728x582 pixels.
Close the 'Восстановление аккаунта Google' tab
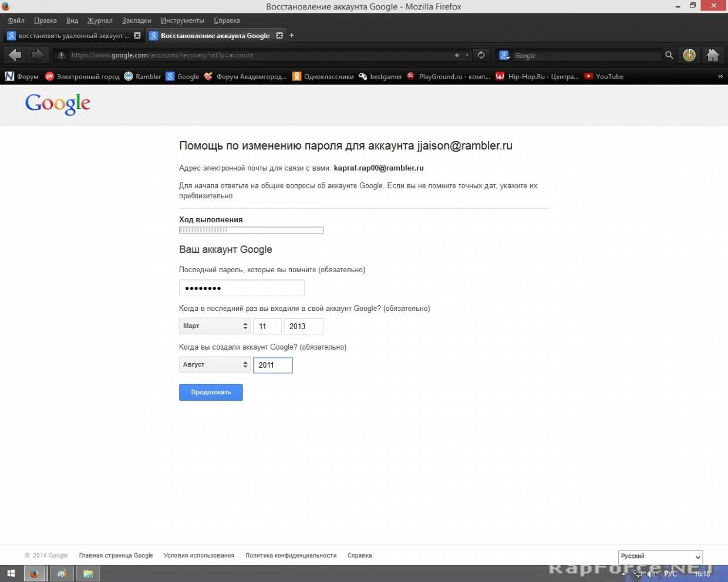279,35
